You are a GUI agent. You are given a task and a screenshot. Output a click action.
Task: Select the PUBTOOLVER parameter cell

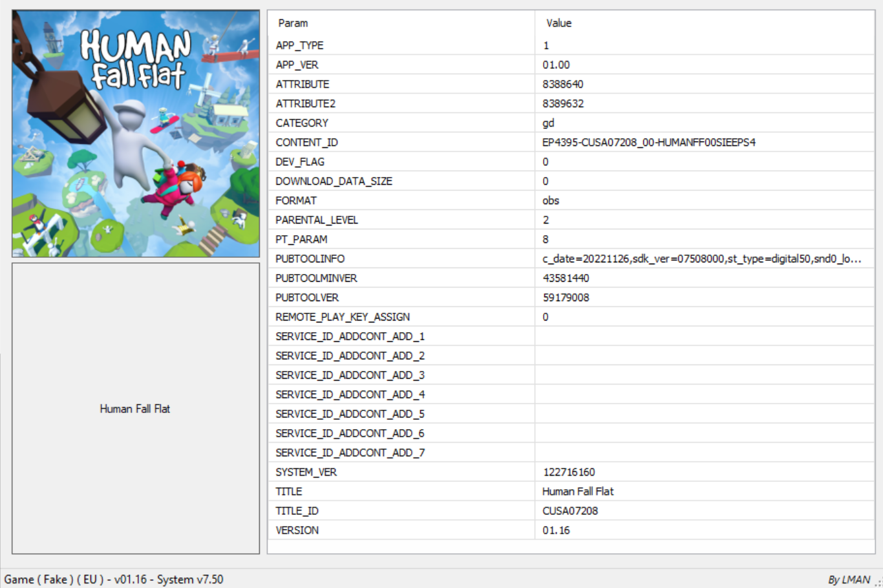point(401,297)
